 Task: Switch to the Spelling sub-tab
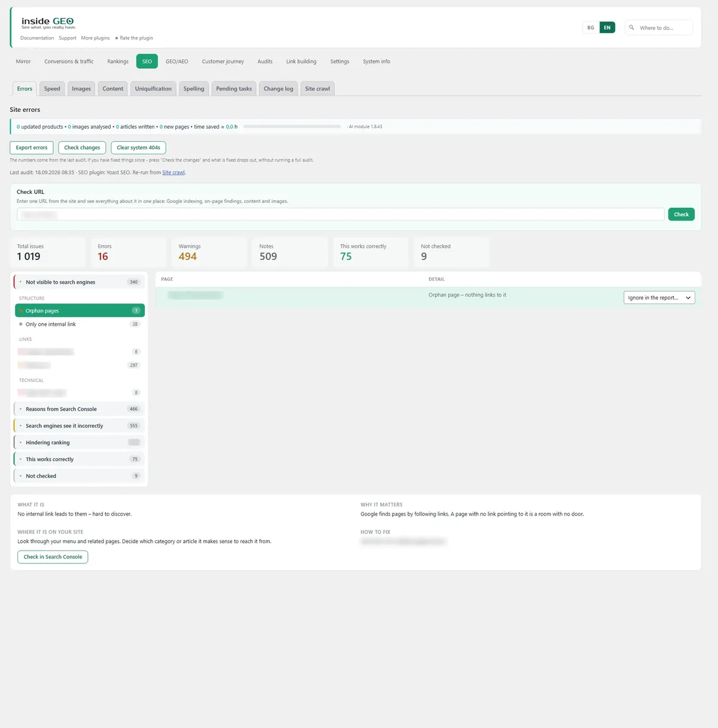(x=194, y=89)
